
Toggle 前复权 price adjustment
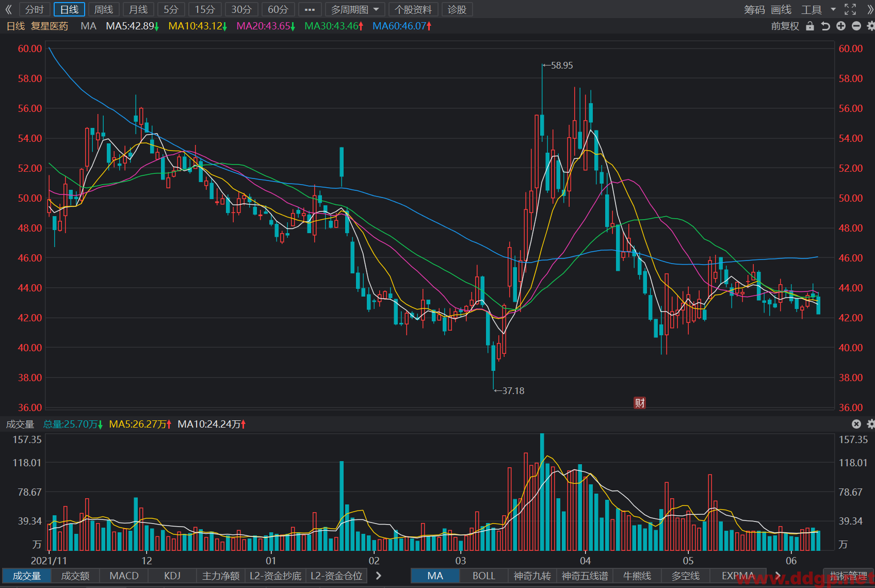click(785, 26)
